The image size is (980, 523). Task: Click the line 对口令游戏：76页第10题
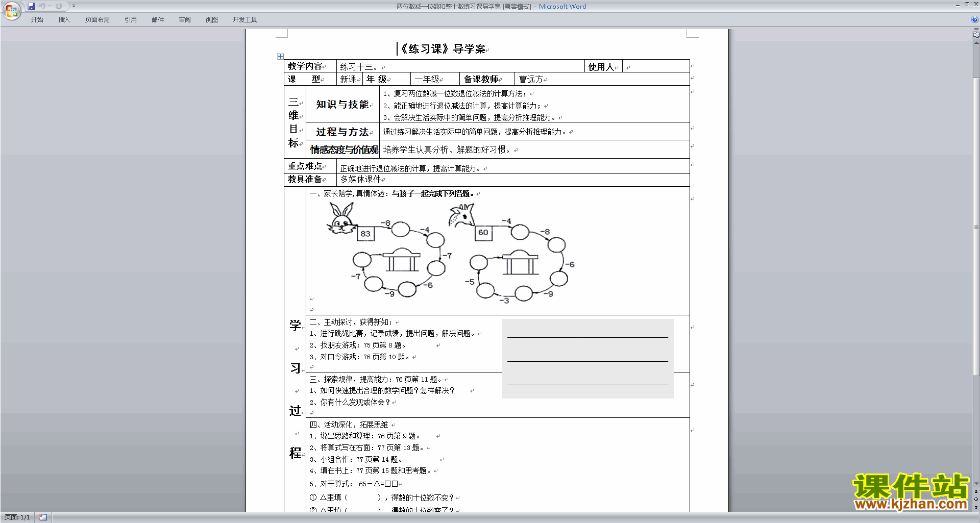[x=360, y=357]
